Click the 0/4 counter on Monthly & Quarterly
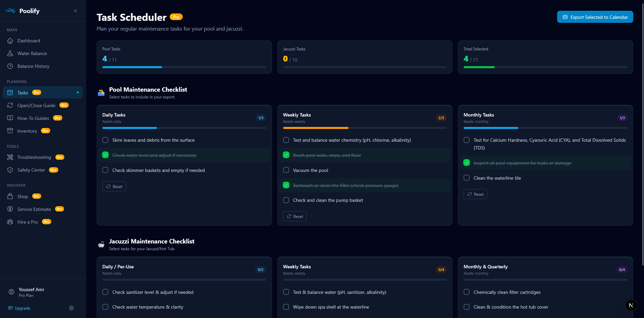Screen dimensions: 644x318 (622, 270)
